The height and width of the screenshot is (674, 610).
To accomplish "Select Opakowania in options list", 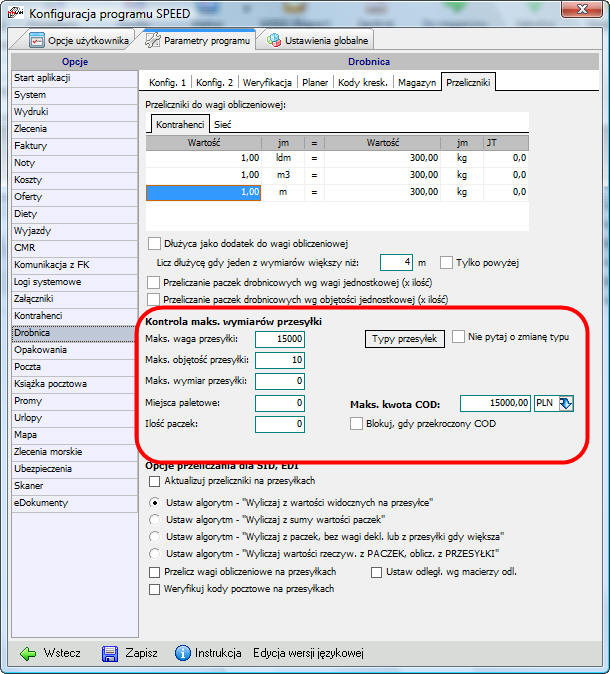I will (x=75, y=350).
